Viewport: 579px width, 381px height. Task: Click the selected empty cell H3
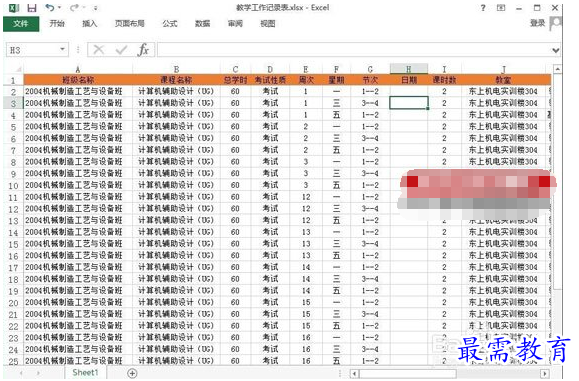[x=409, y=103]
